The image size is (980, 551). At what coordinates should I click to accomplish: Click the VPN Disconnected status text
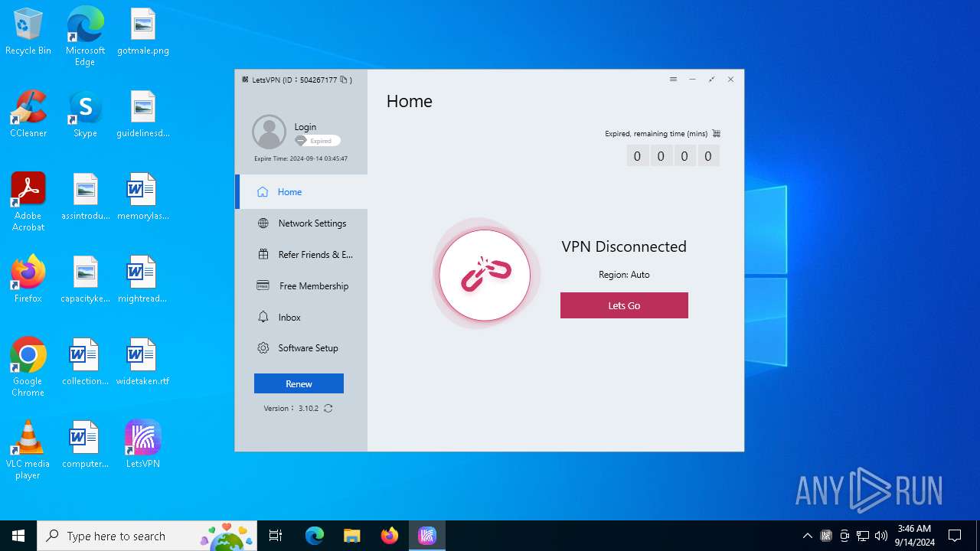(624, 246)
